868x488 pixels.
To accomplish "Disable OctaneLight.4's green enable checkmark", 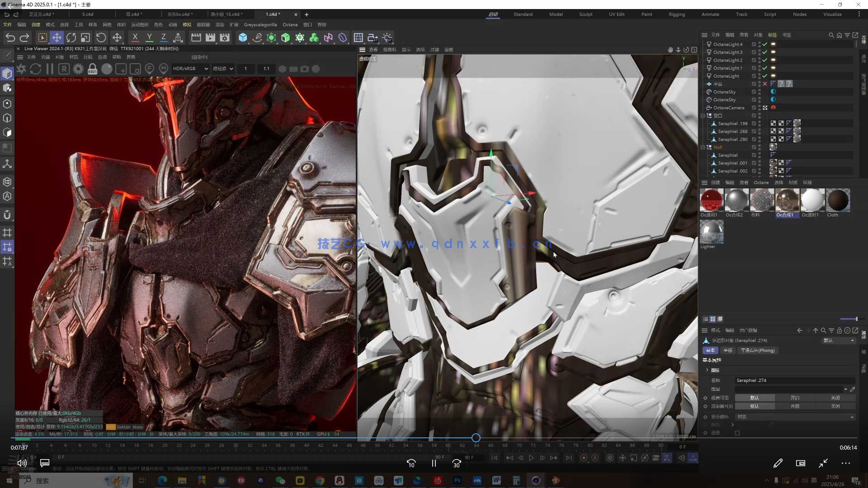I will click(765, 44).
